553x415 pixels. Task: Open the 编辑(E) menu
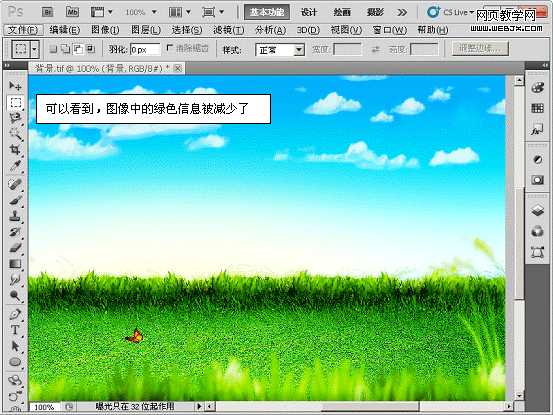(65, 30)
